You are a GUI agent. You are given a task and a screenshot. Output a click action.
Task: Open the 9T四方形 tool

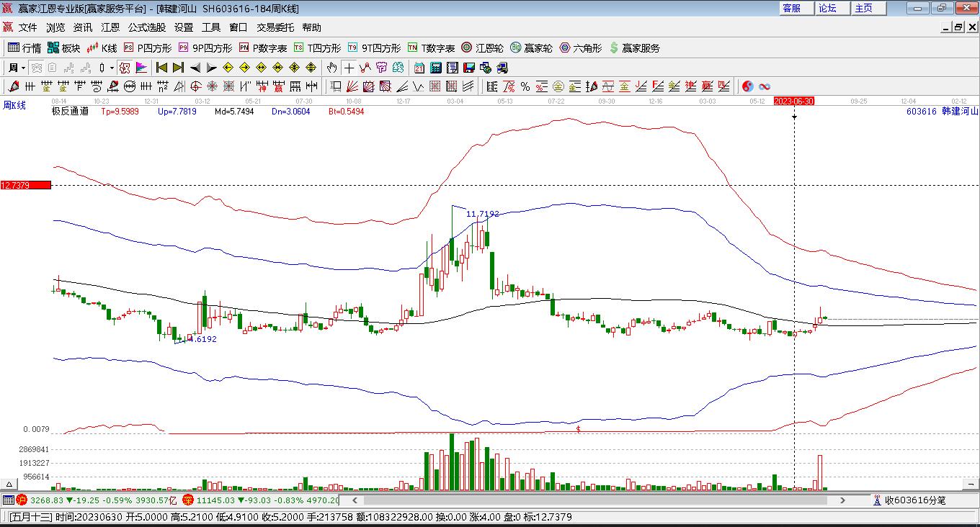(374, 48)
